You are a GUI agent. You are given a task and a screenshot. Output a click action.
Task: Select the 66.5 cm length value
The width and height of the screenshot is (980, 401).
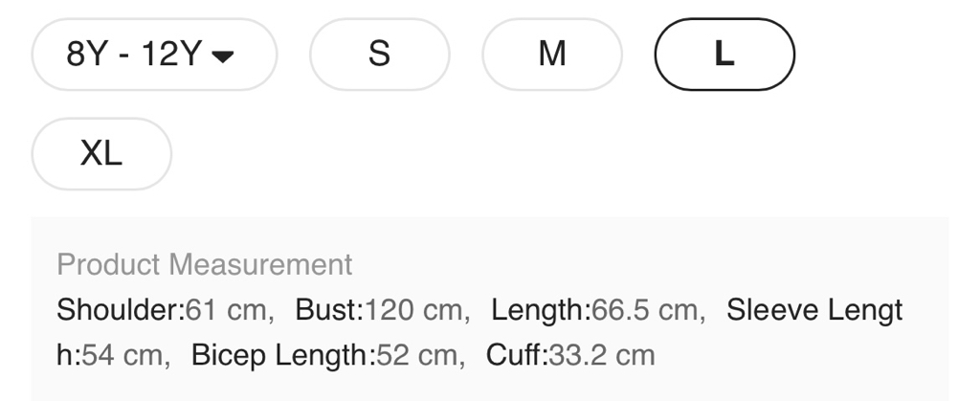(x=645, y=310)
